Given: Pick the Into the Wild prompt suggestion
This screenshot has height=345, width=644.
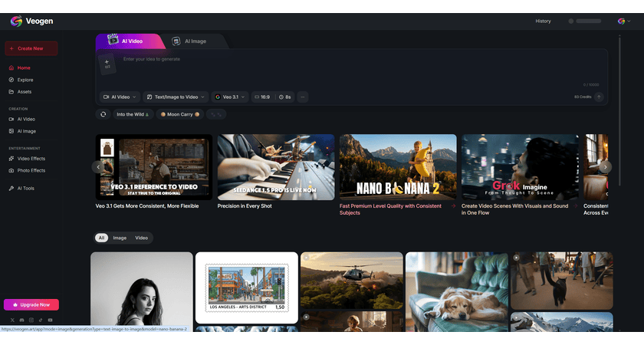Looking at the screenshot, I should [132, 114].
